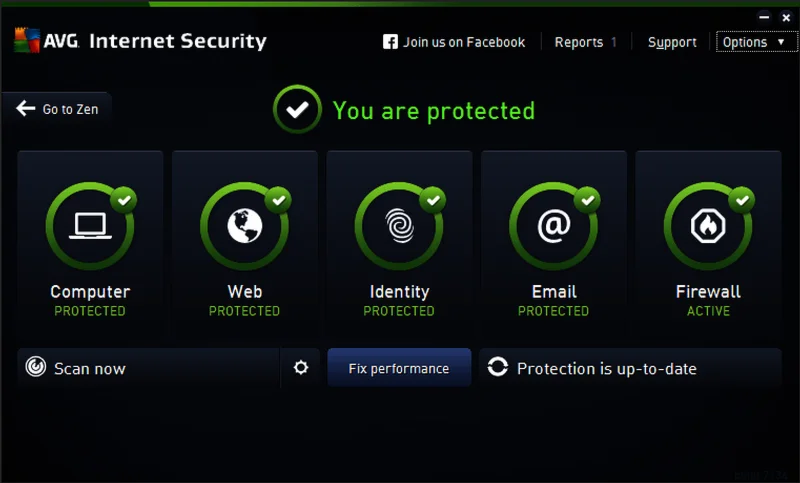The image size is (800, 483).
Task: Click the Join us on Facebook link
Action: click(x=464, y=42)
